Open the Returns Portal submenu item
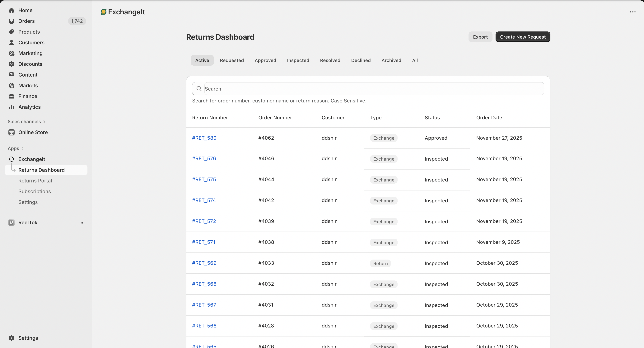Screen dimensions: 644x348 [x=35, y=181]
